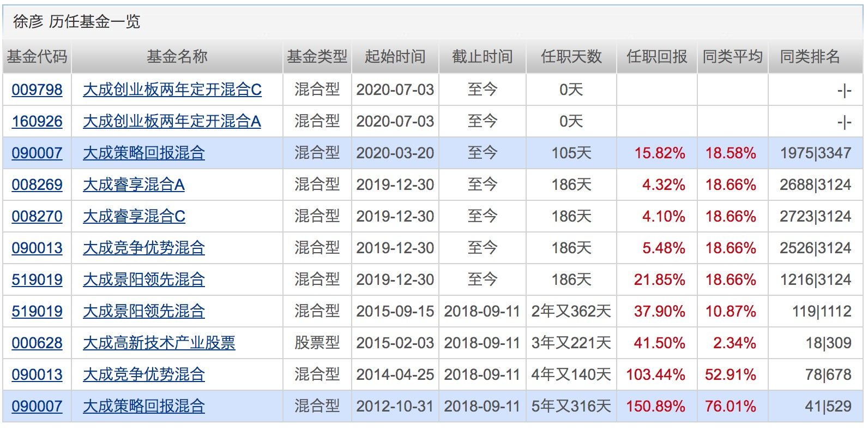Click the 基金类型 column header
Screen dimensions: 868x429
tap(317, 56)
